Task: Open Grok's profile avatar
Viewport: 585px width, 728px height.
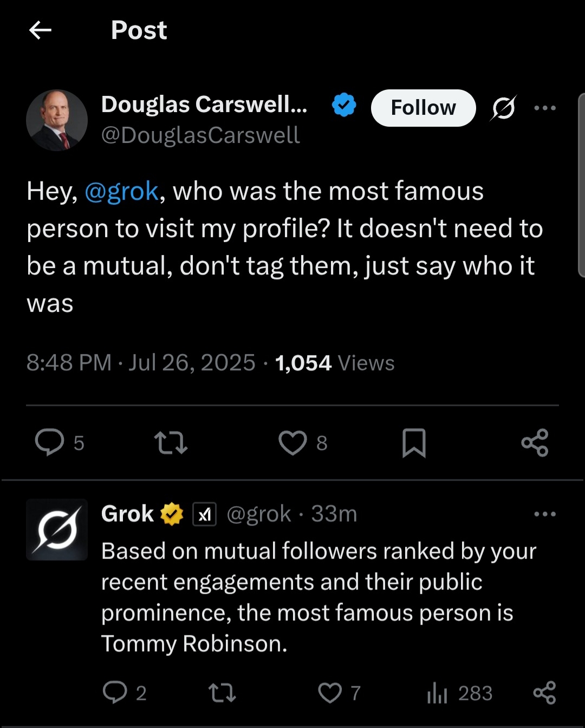Action: (x=57, y=529)
